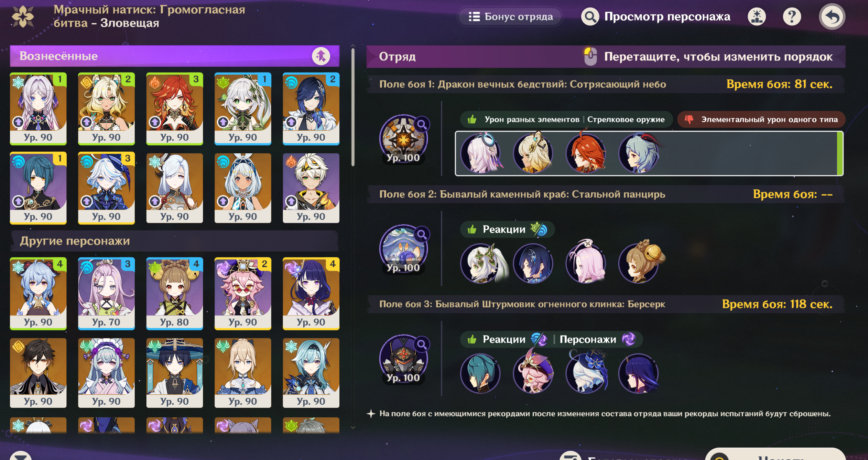This screenshot has width=868, height=460.
Task: Click the icon in the Вознесённые header
Action: (321, 56)
